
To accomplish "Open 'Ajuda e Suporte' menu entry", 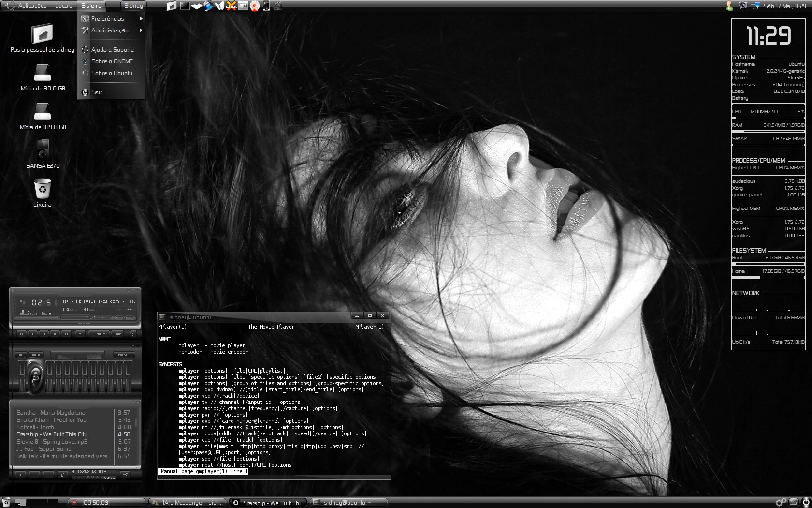I will click(111, 50).
